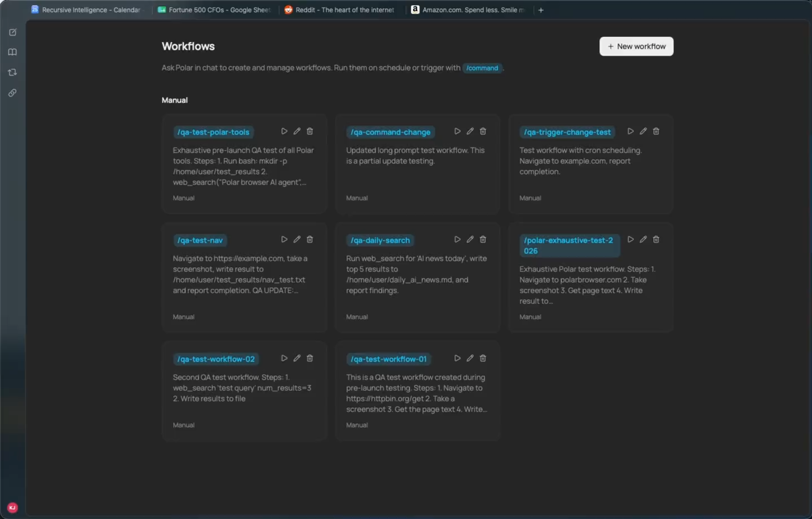Screen dimensions: 812x519
Task: Play the /qa-daily-search workflow
Action: 457,240
